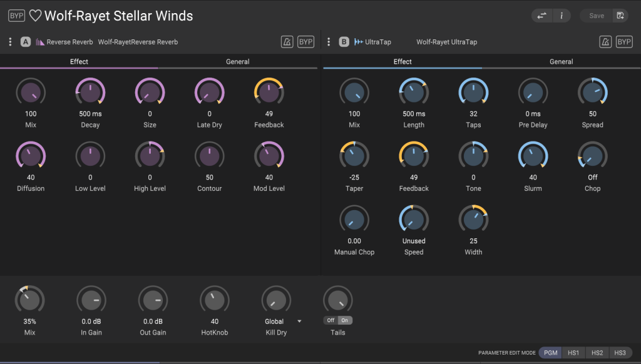Select HS1 parameter edit mode
The height and width of the screenshot is (364, 641).
[573, 353]
